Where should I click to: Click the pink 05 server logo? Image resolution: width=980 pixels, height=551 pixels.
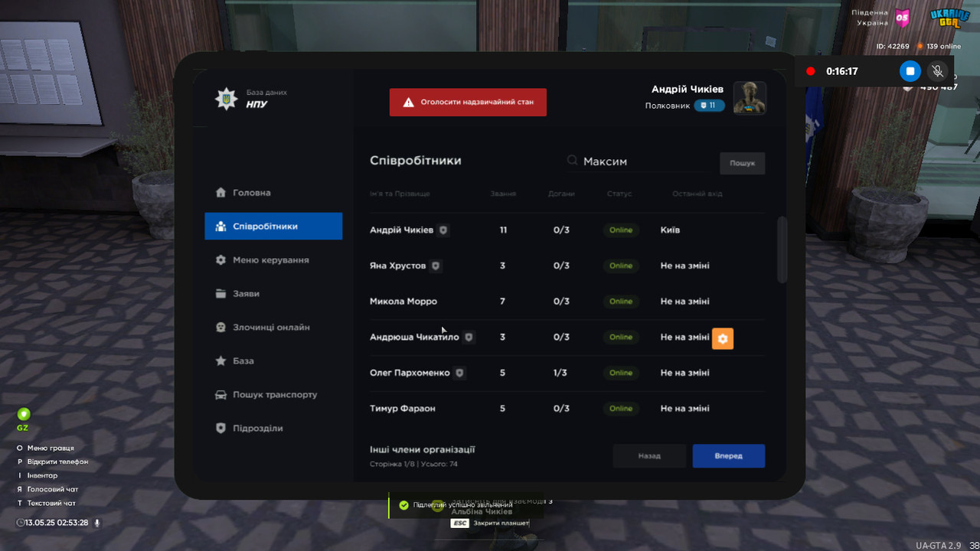coord(903,17)
